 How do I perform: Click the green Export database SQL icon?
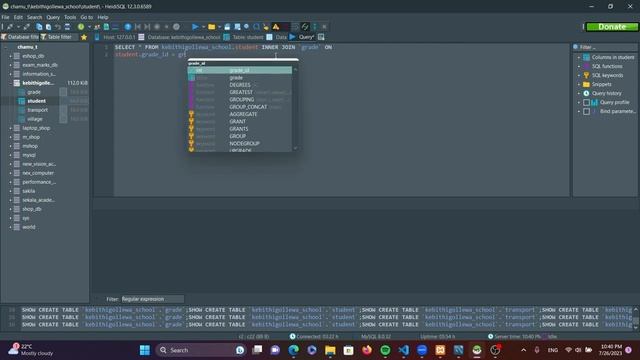[106, 27]
